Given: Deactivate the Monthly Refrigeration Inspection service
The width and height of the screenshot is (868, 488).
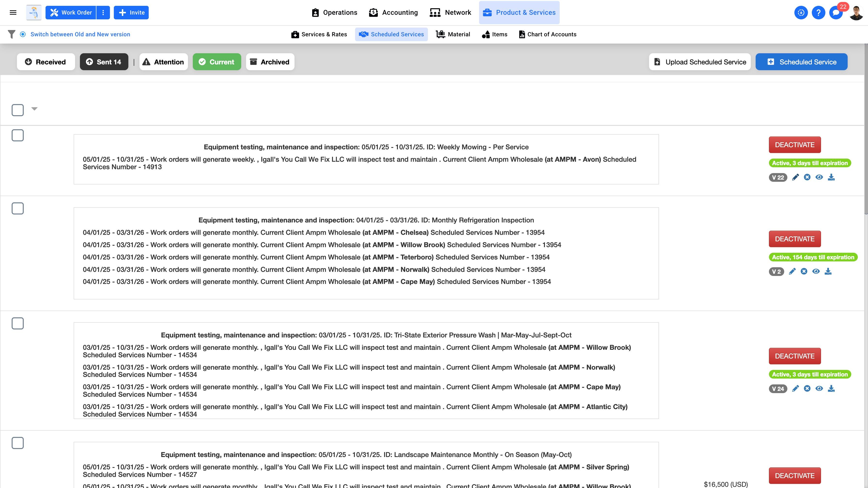Looking at the screenshot, I should pos(795,239).
